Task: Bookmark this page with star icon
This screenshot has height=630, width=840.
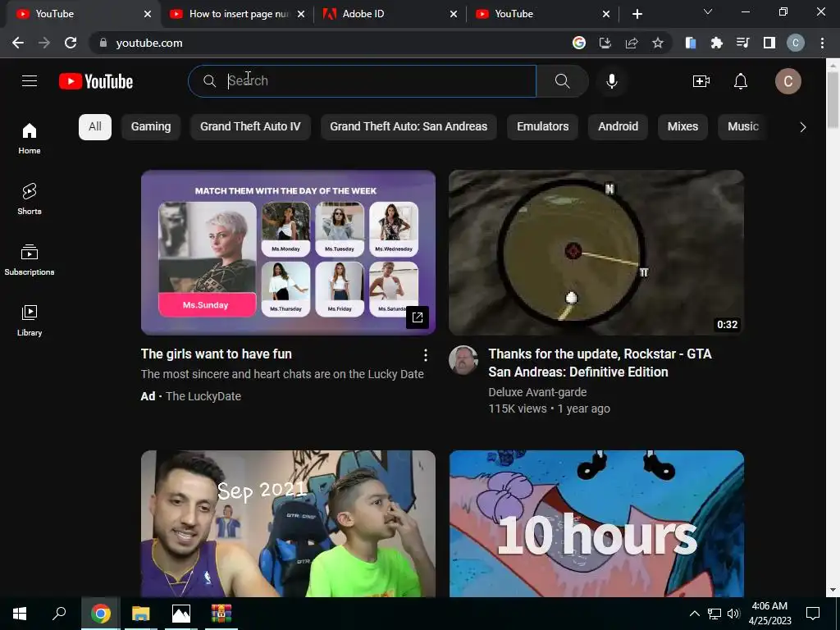Action: [x=658, y=43]
